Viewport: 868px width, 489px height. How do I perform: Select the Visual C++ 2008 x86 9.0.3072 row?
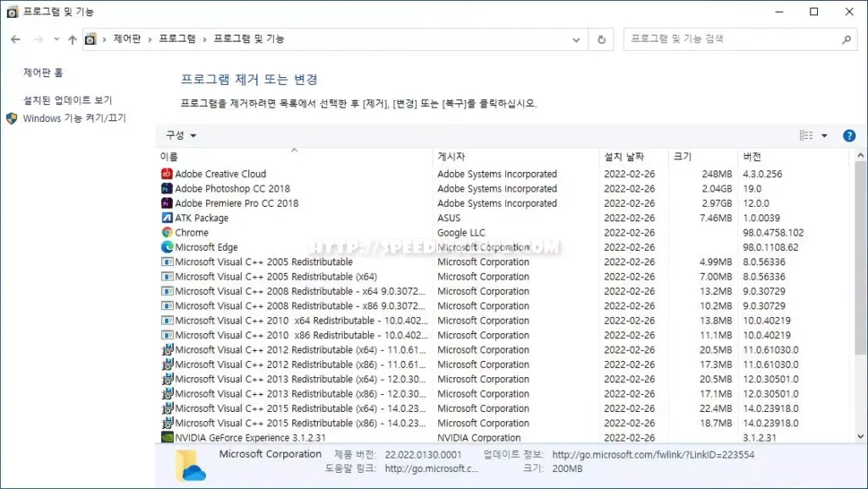tap(504, 306)
